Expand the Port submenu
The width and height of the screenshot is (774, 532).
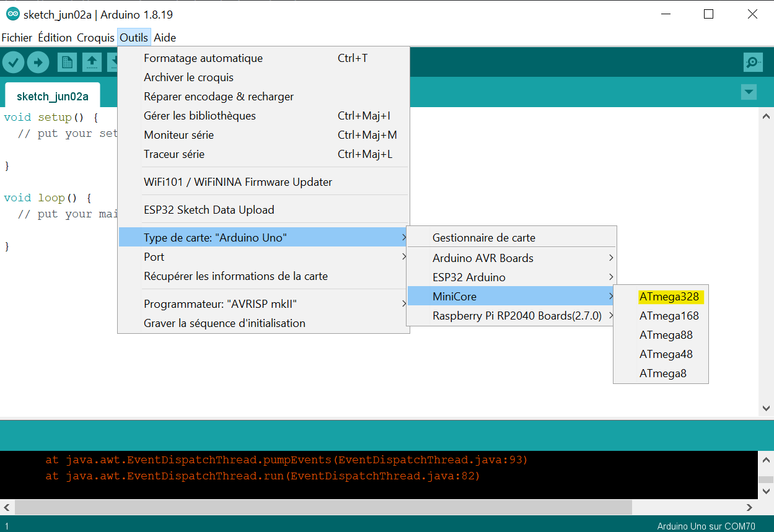coord(263,257)
